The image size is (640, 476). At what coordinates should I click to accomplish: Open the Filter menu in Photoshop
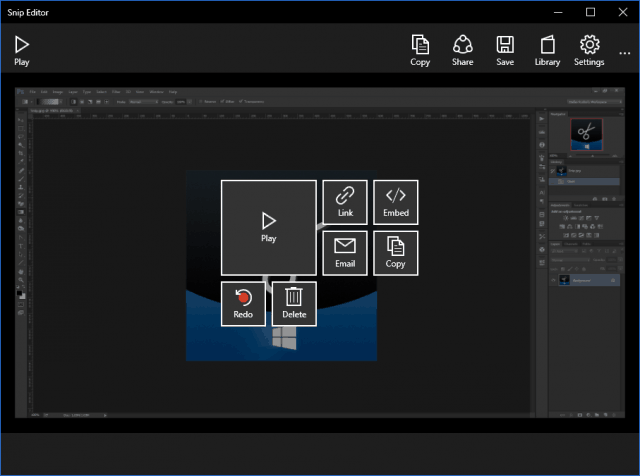click(x=116, y=92)
